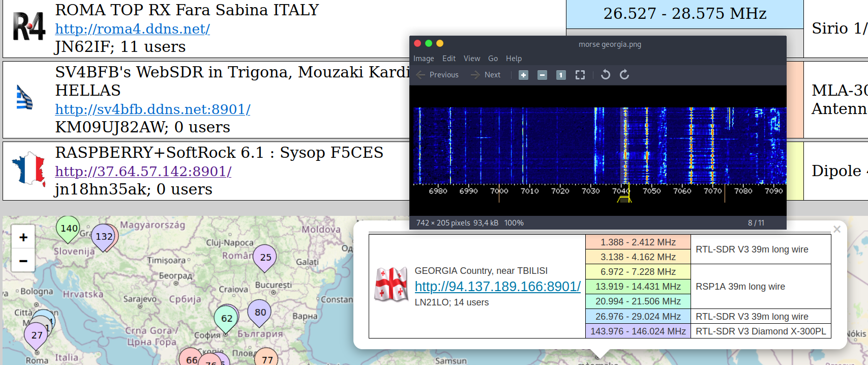Open the Image menu
This screenshot has height=365, width=868.
[424, 59]
